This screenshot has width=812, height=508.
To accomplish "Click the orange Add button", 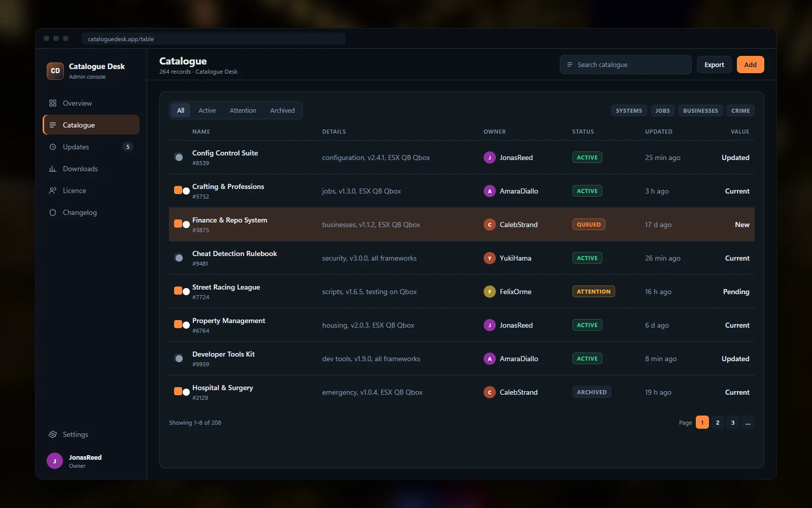I will point(750,65).
